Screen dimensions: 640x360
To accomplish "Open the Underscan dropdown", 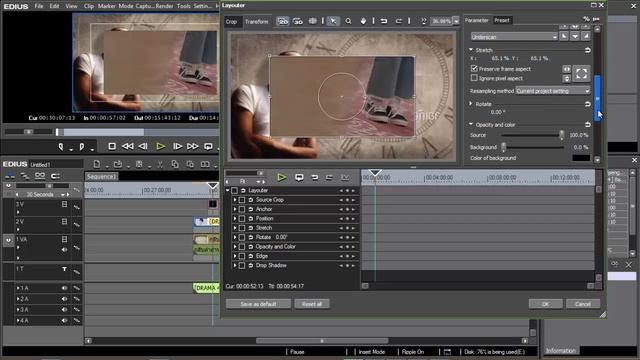I will (514, 37).
